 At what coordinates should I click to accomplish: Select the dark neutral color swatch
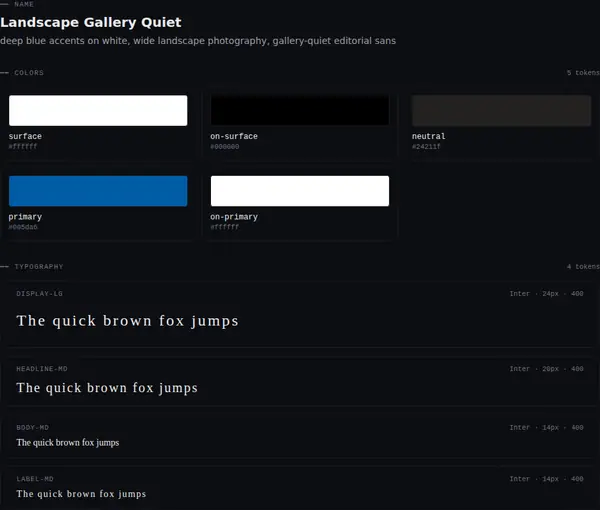501,111
